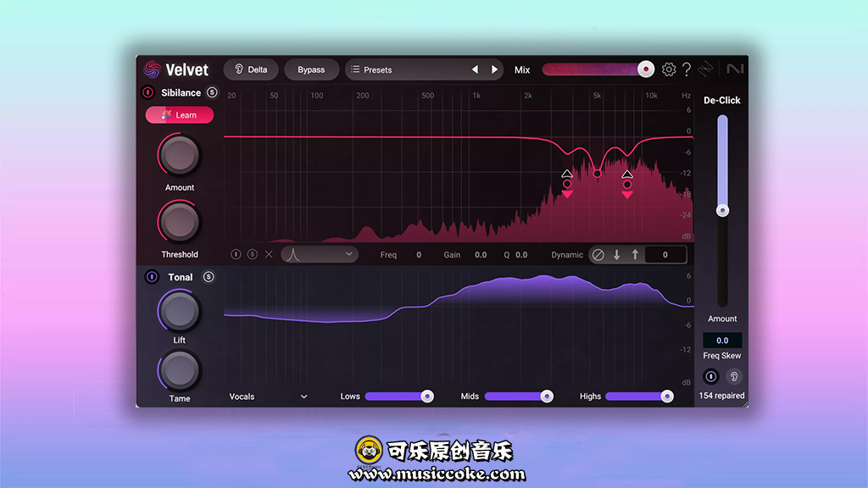The image size is (868, 488).
Task: Adjust the Mids slider handle
Action: 547,396
